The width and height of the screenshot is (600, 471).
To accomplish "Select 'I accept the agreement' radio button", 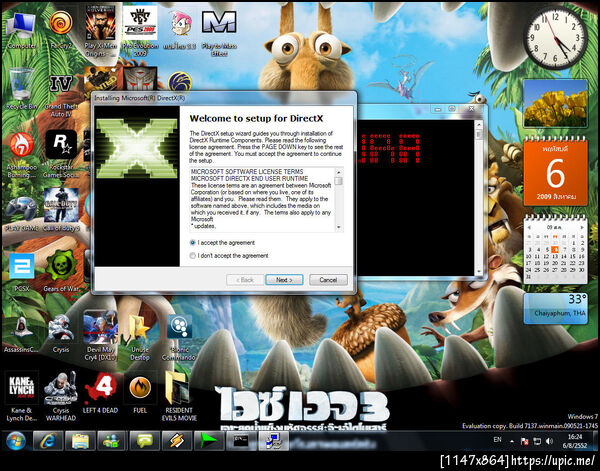I will click(x=192, y=243).
